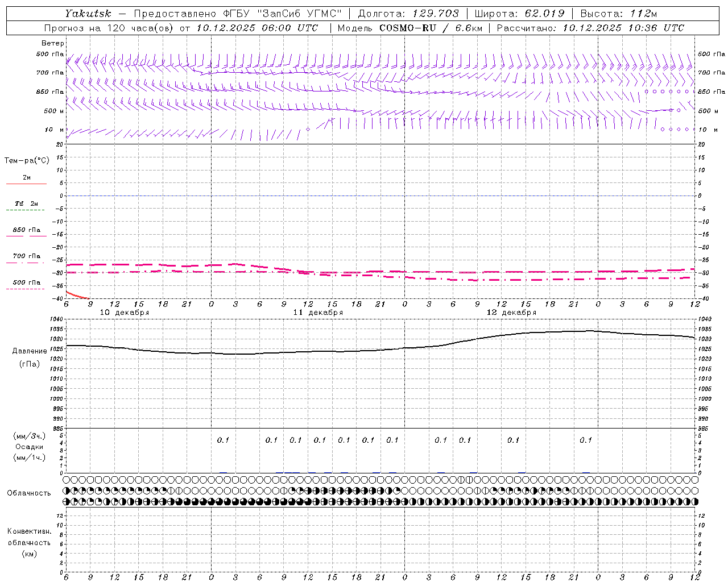Select the 'Осадки' precipitation label
This screenshot has width=728, height=582.
[x=30, y=447]
